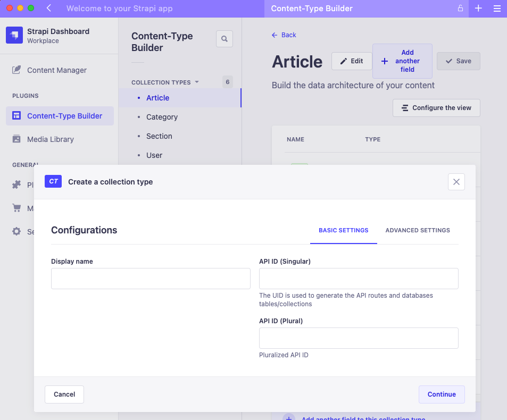
Task: Click the collection types count badge 6
Action: [x=228, y=82]
